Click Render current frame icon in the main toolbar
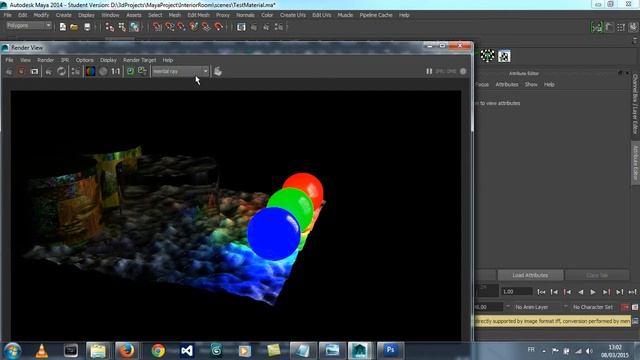 click(x=254, y=27)
